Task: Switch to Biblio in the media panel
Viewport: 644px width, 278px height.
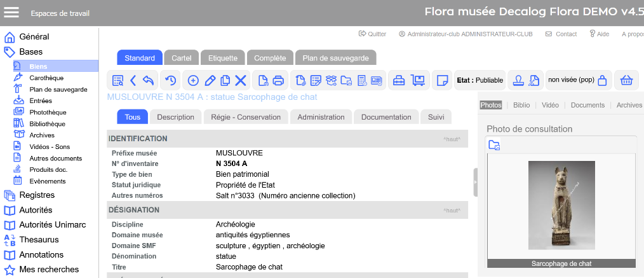Action: 522,105
